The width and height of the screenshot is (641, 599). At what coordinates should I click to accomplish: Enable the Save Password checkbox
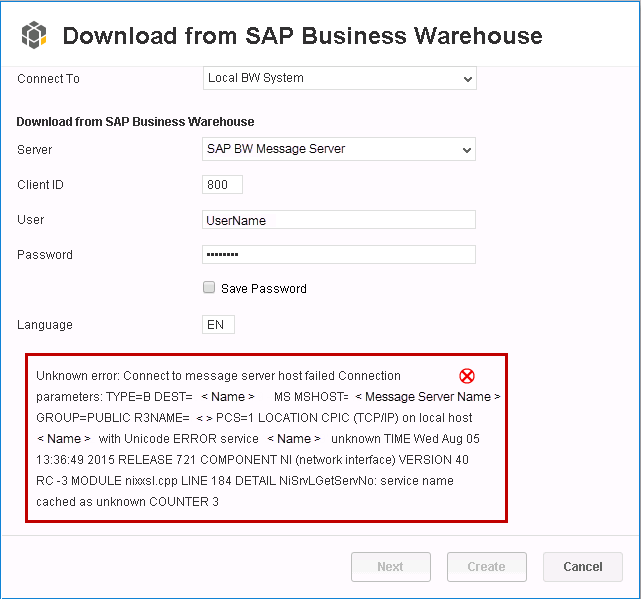point(209,287)
